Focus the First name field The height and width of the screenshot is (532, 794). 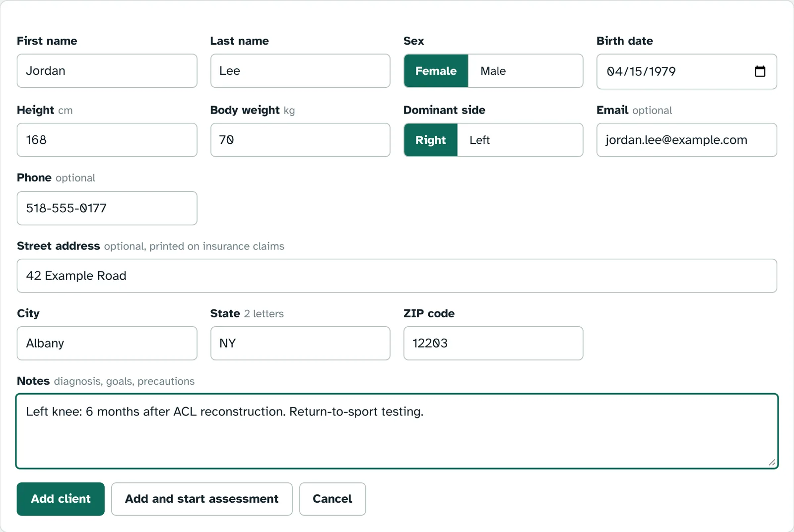point(107,71)
